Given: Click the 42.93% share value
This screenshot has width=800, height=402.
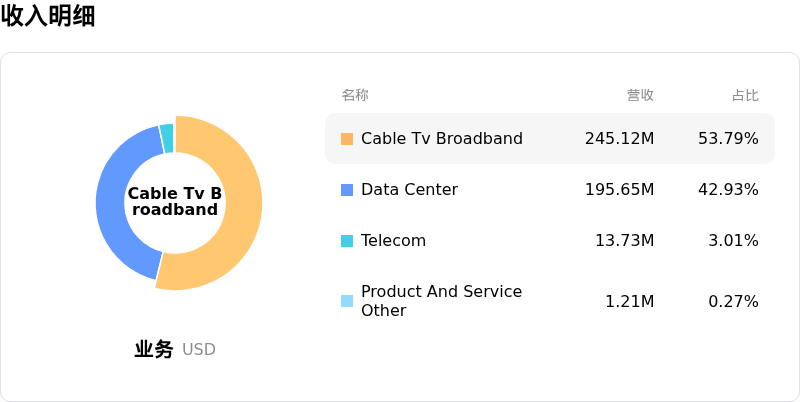Looking at the screenshot, I should (x=728, y=190).
